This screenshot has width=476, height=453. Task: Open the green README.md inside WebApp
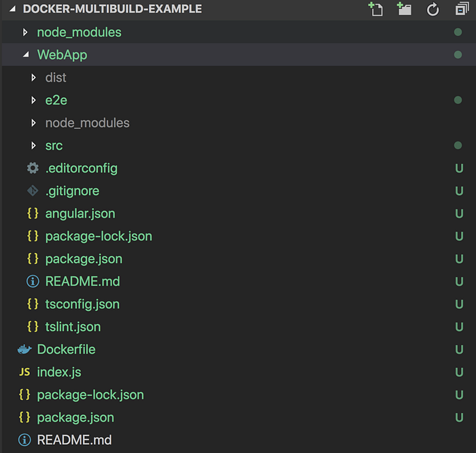click(x=82, y=282)
